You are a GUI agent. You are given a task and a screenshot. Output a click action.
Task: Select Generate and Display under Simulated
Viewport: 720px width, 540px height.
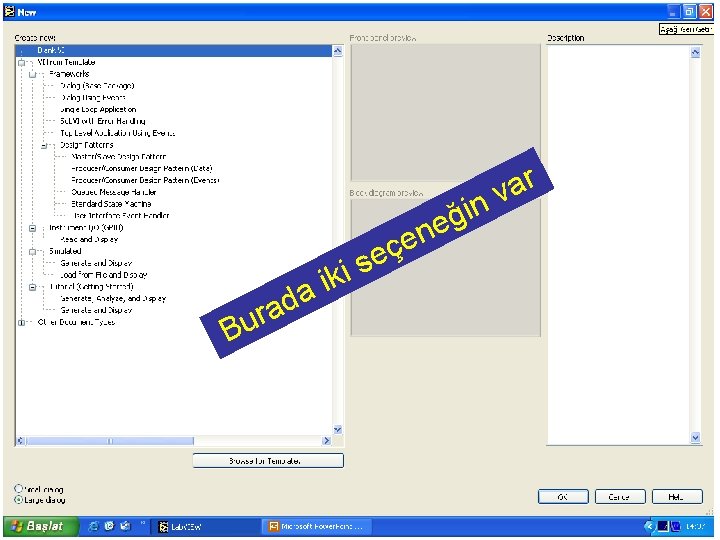click(x=96, y=263)
